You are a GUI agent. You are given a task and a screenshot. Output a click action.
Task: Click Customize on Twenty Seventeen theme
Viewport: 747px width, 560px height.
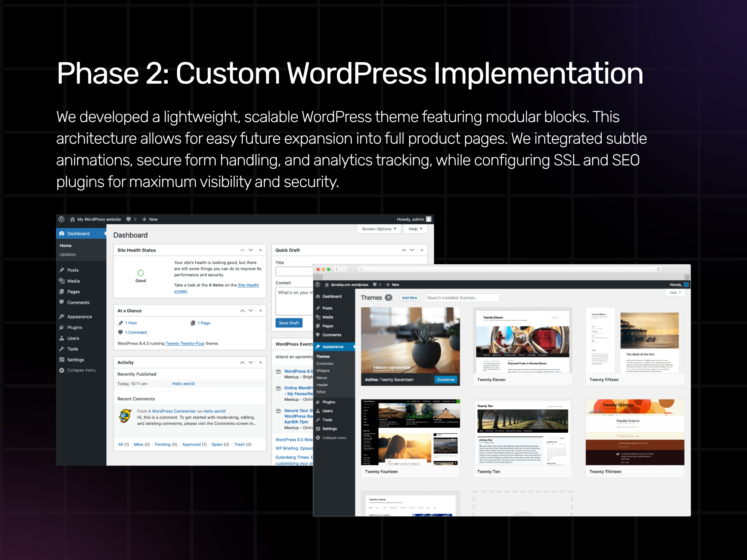point(446,380)
